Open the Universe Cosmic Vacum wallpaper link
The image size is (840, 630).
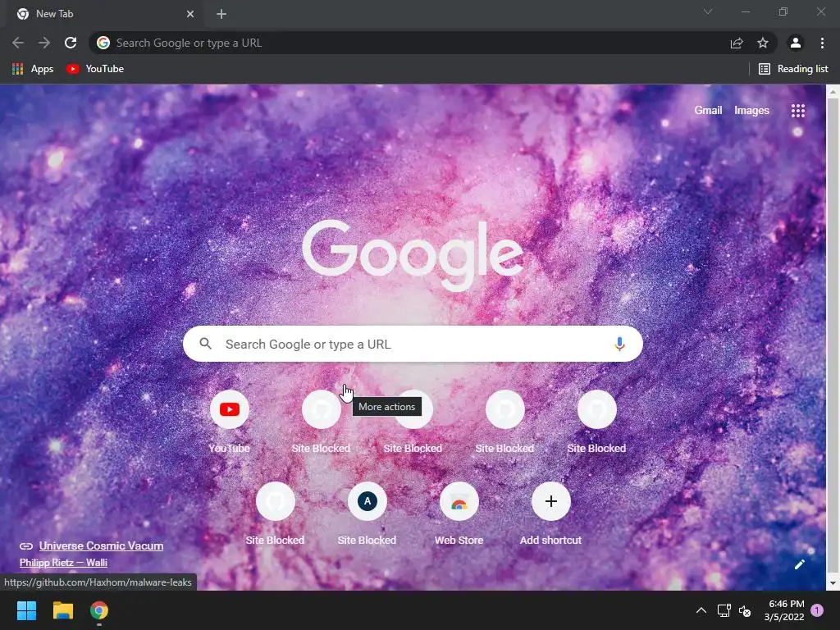pyautogui.click(x=101, y=546)
